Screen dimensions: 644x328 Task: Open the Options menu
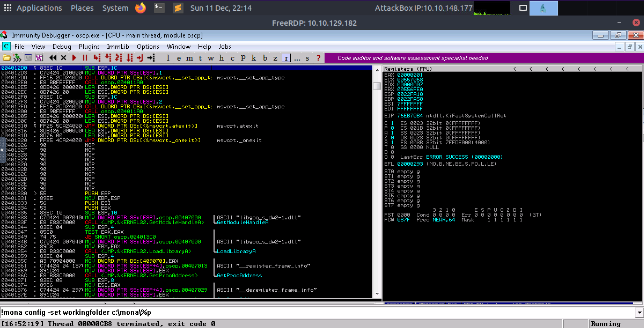coord(148,46)
